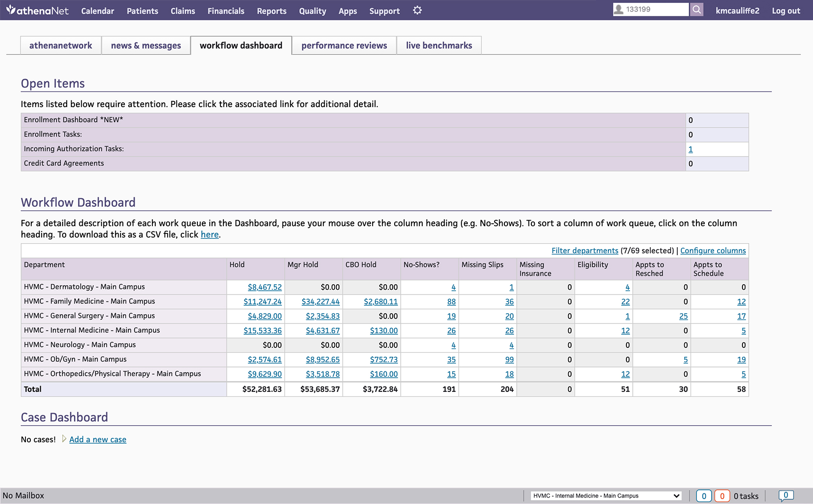Open Family Medicine Eligibility count 22
The height and width of the screenshot is (504, 813).
[625, 302]
